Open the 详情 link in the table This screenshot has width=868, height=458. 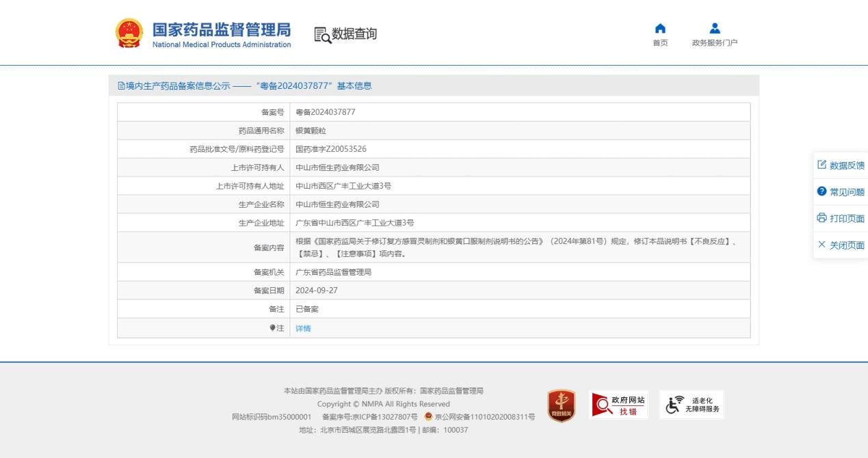point(303,329)
